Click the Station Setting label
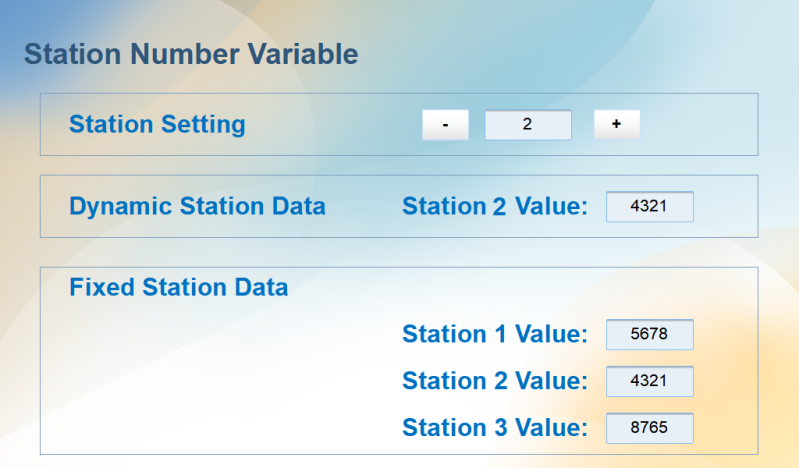The image size is (799, 468). pos(157,124)
